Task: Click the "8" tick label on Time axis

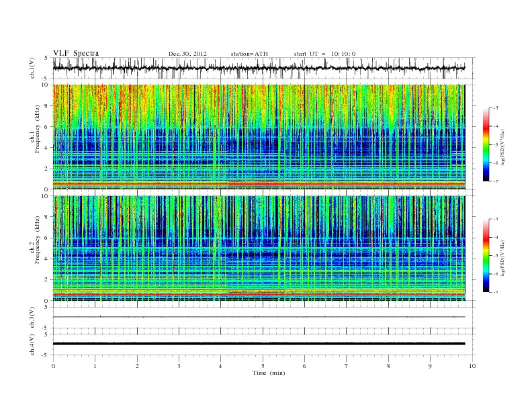Action: (x=388, y=366)
